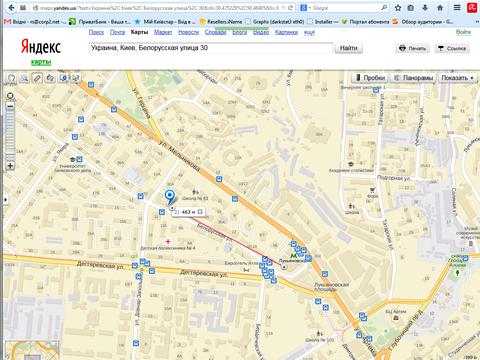The width and height of the screenshot is (480, 360).
Task: Click the map zoom level slider
Action: tap(10, 136)
